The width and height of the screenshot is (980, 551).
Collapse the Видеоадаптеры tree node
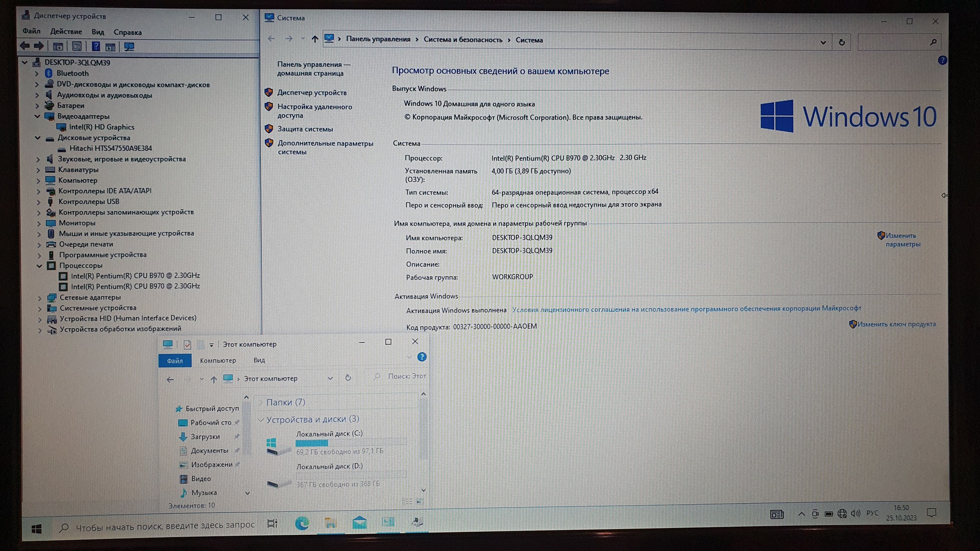coord(37,116)
